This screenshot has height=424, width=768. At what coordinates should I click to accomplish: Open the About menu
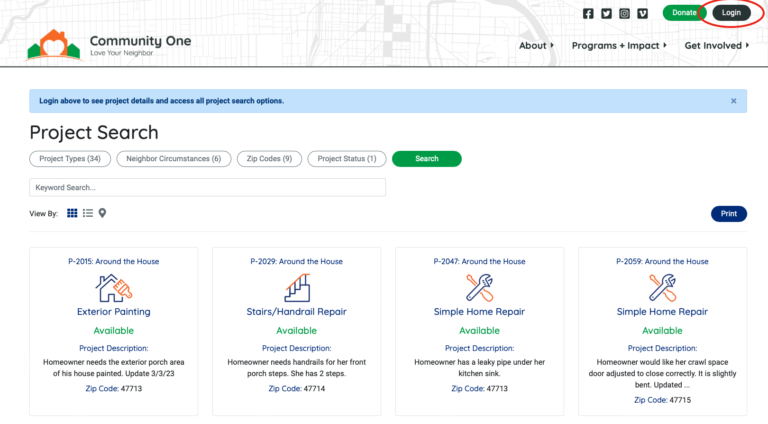click(536, 45)
